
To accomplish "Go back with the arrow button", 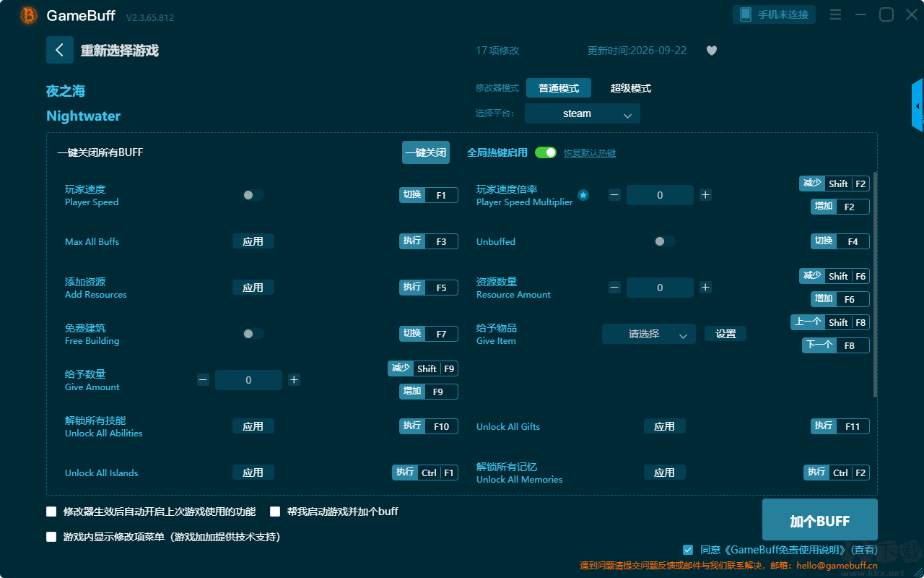I will 60,50.
